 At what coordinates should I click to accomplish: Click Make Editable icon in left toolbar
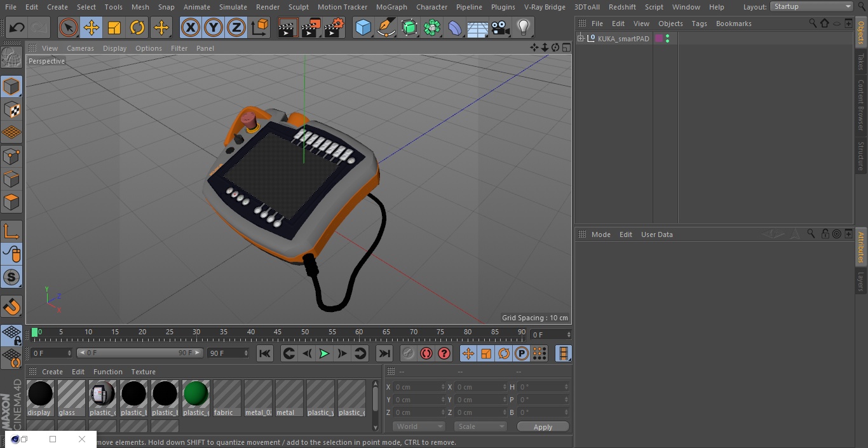[x=11, y=58]
